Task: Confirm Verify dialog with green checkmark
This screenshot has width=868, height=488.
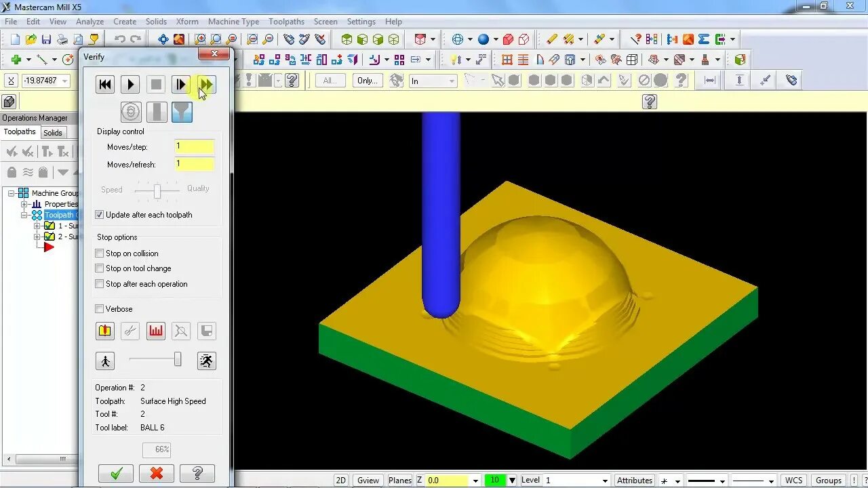Action: (x=116, y=473)
